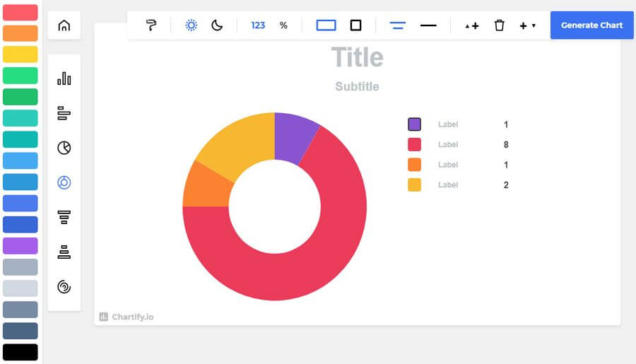The width and height of the screenshot is (636, 364).
Task: Open the plus dropdown menu
Action: [x=527, y=25]
